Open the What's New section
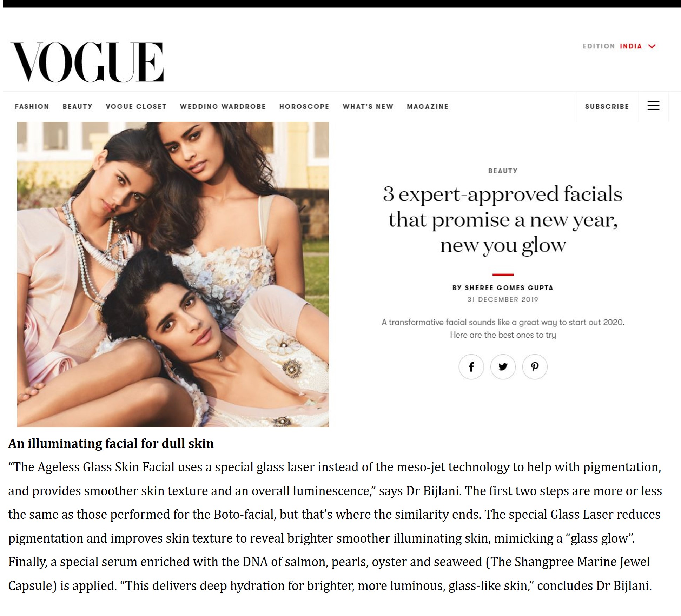This screenshot has width=681, height=616. (368, 106)
